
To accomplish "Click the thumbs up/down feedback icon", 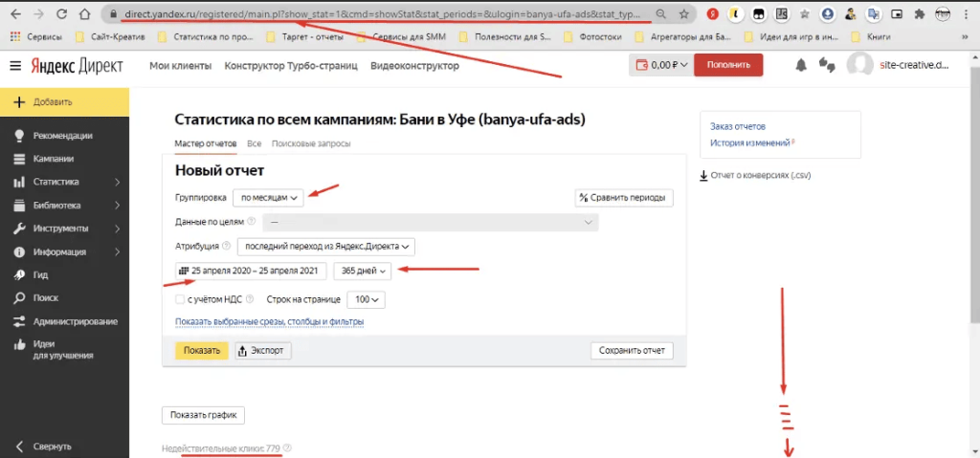I will 828,65.
